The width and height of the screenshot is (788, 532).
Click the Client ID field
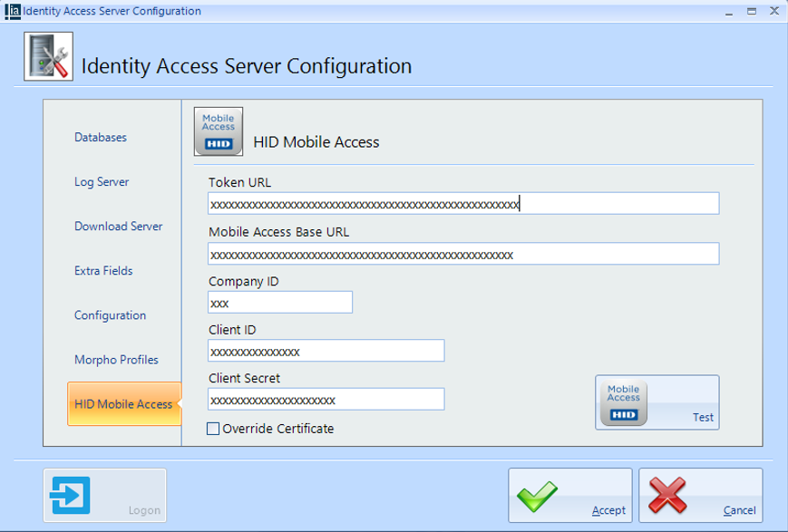click(x=326, y=351)
